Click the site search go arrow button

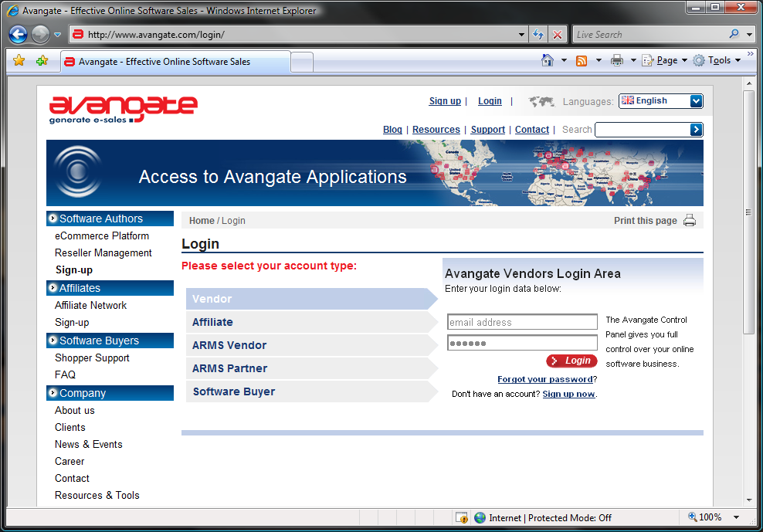tap(697, 130)
